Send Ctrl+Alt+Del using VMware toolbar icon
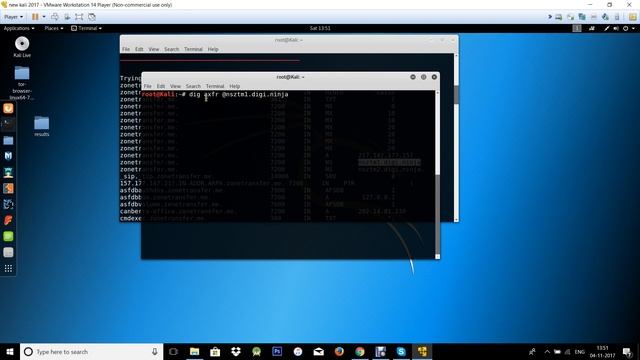 click(x=55, y=17)
